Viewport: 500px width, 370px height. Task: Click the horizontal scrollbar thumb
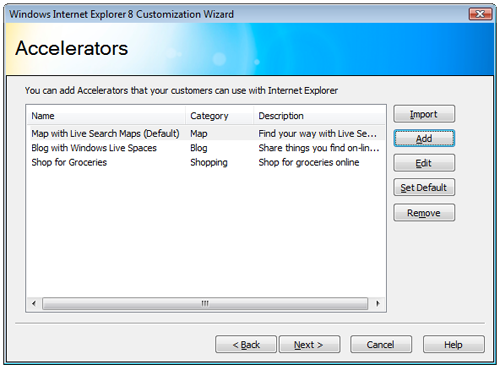tap(205, 303)
